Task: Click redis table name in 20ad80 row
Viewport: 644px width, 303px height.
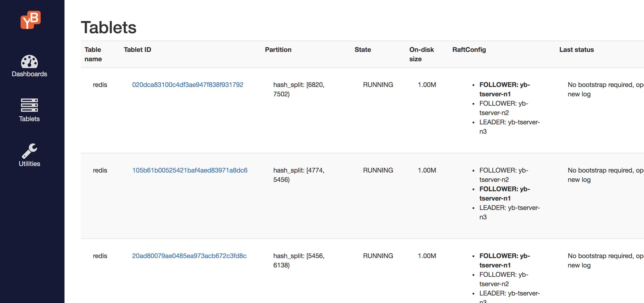Action: 100,256
